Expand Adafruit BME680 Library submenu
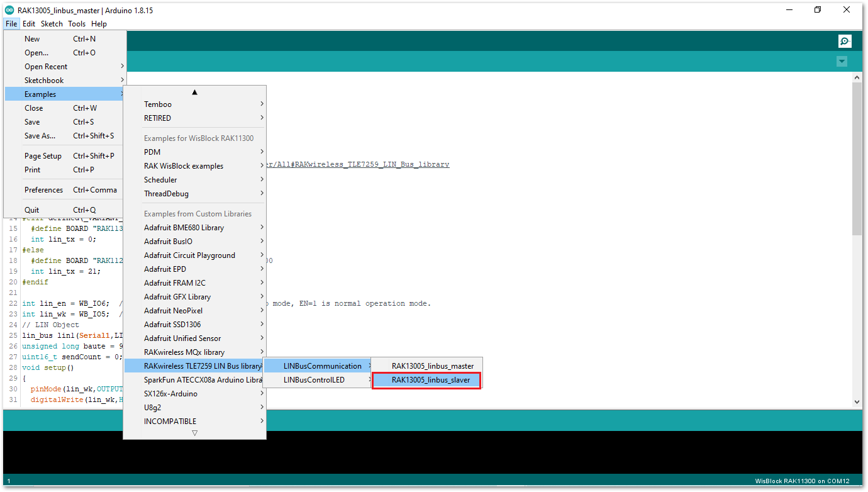This screenshot has width=868, height=492. click(x=195, y=228)
